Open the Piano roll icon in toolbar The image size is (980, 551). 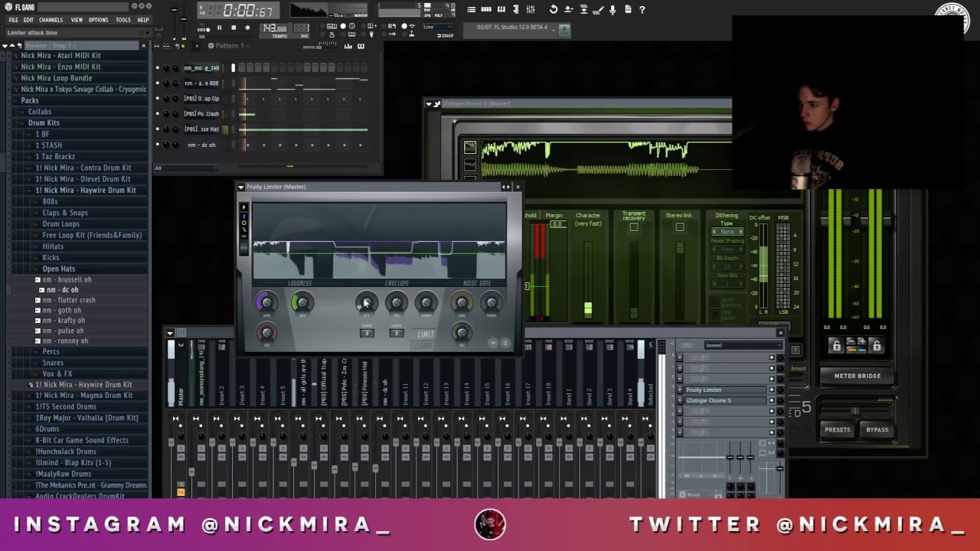pos(501,9)
